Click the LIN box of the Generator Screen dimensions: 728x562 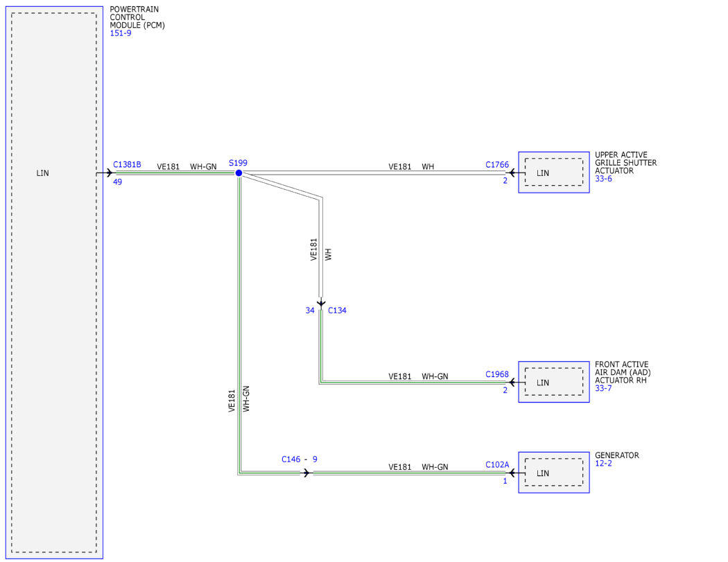click(x=554, y=473)
